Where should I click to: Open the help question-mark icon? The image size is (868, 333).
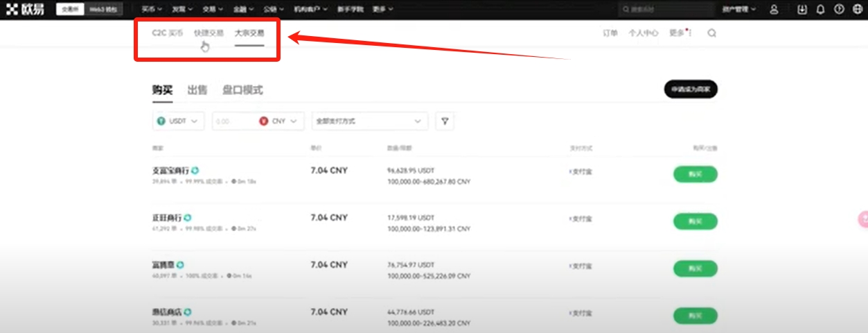pyautogui.click(x=840, y=10)
